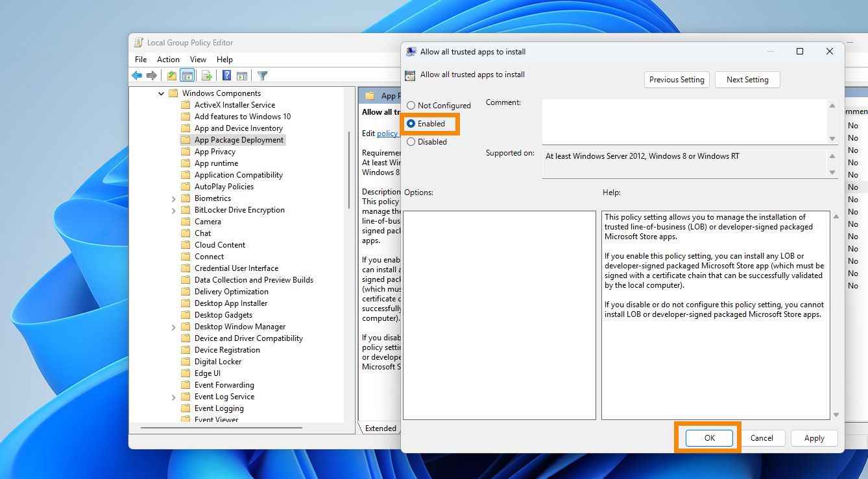Click inside the Comment text box
The height and width of the screenshot is (479, 868).
[684, 122]
